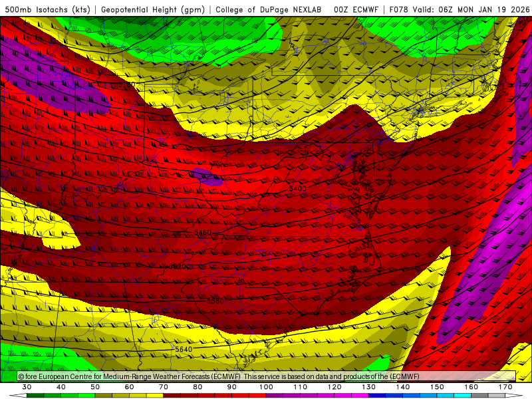Click the 140 label on the color scale
This screenshot has height=399, width=532.
point(403,387)
